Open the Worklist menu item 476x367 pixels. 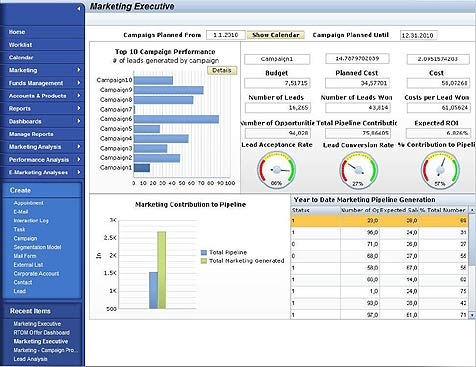tap(20, 45)
